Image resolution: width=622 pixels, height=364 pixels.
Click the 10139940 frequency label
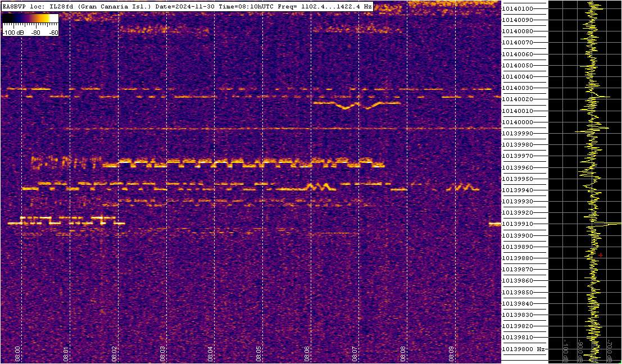coord(517,190)
